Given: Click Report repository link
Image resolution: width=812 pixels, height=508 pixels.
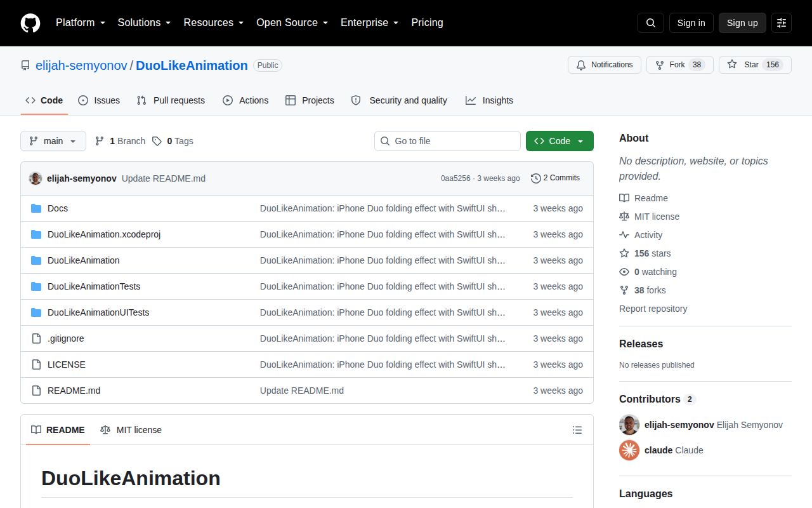Looking at the screenshot, I should [x=653, y=309].
